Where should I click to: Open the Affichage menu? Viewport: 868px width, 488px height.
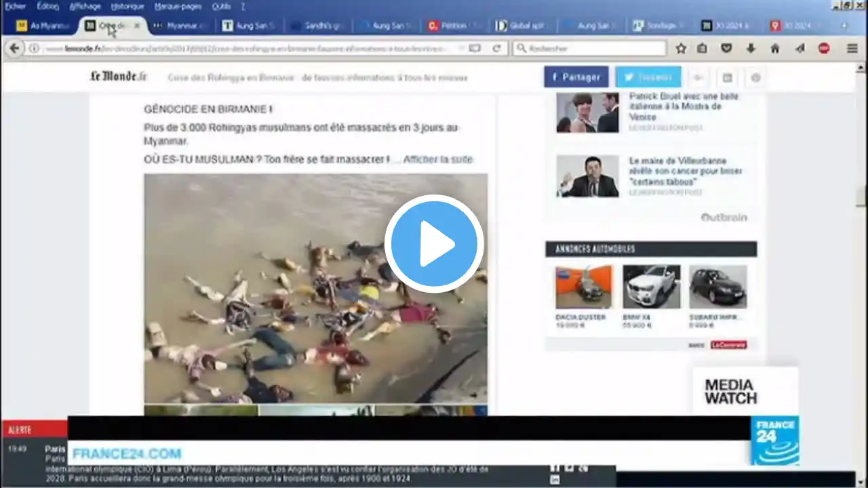point(85,6)
